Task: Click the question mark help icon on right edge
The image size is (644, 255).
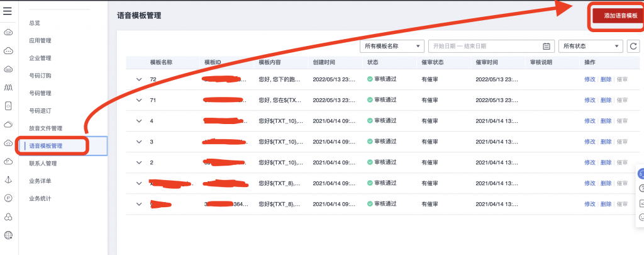Action: click(x=641, y=188)
